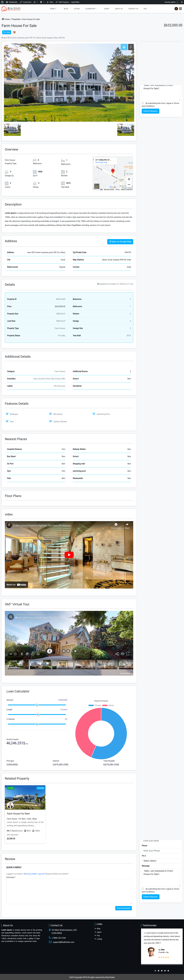Screen dimensions: 184x980
Task: Click the Length slider handle
Action: pos(38,715)
